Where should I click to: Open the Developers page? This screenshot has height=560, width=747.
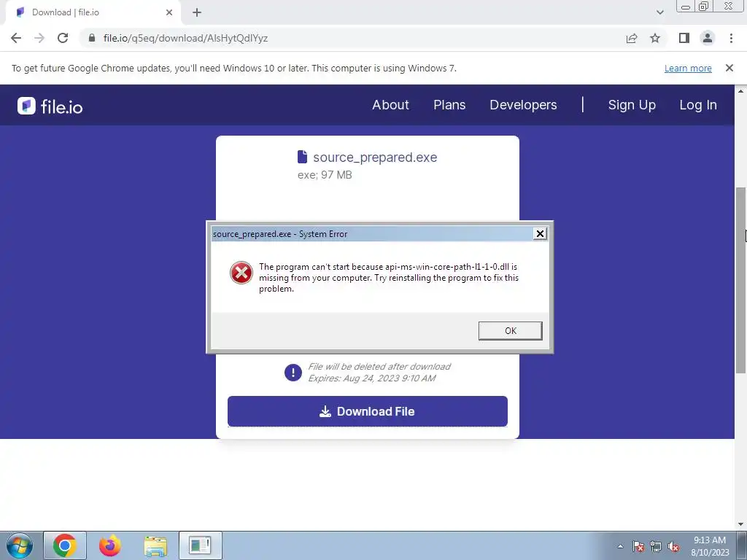(523, 105)
